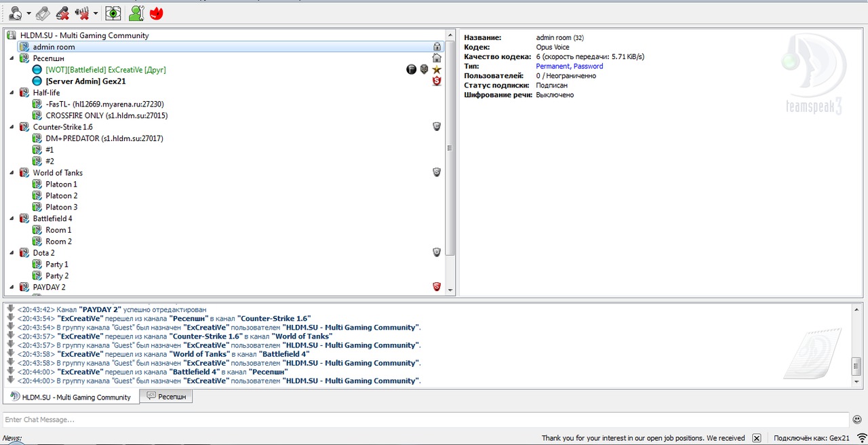Click the red flame icon in toolbar
The image size is (868, 445).
(156, 13)
